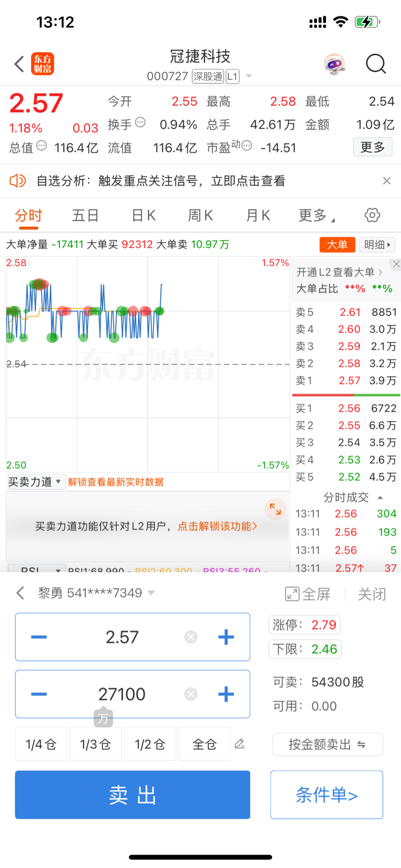The image size is (401, 868).
Task: Tap the 市盈 info icon
Action: coord(247,146)
